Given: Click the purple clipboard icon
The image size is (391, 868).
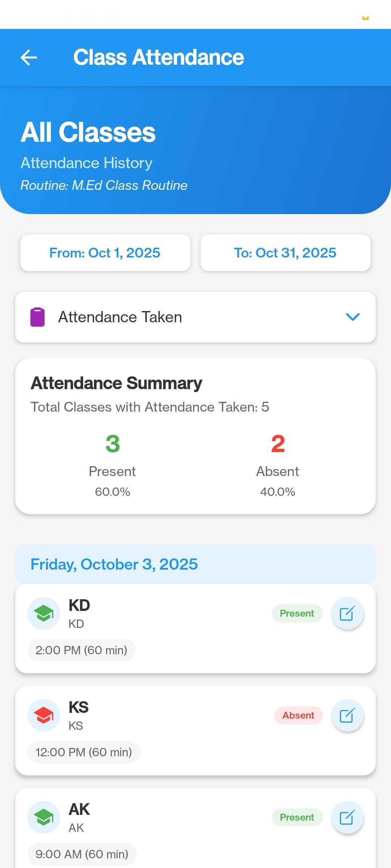Looking at the screenshot, I should click(37, 317).
